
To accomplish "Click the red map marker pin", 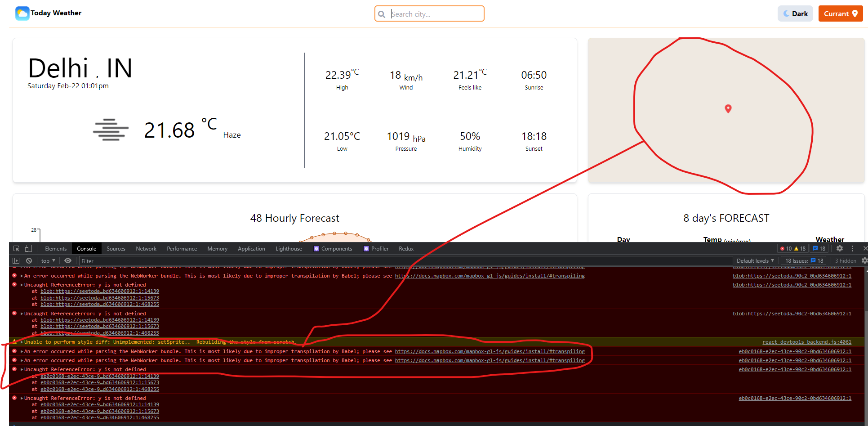I will click(x=728, y=108).
